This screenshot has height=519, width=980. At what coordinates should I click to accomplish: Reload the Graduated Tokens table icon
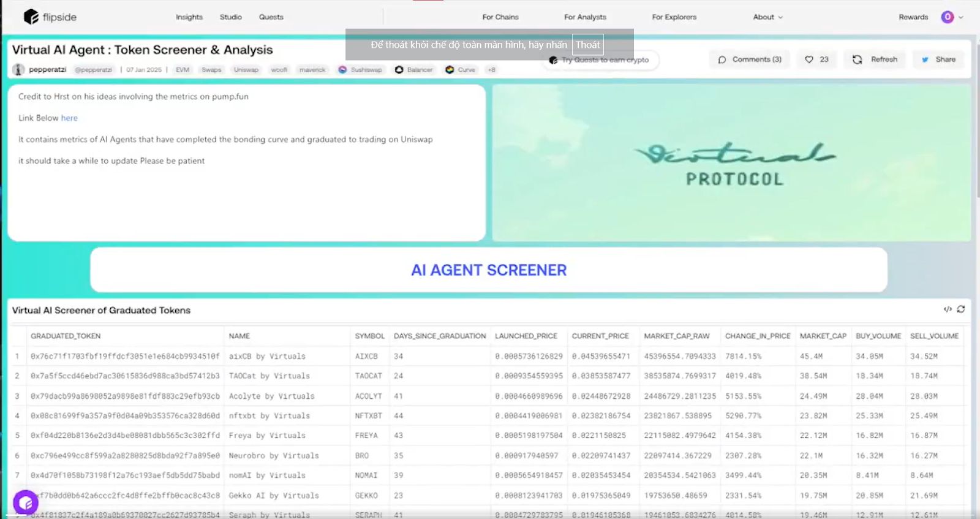[x=961, y=309]
